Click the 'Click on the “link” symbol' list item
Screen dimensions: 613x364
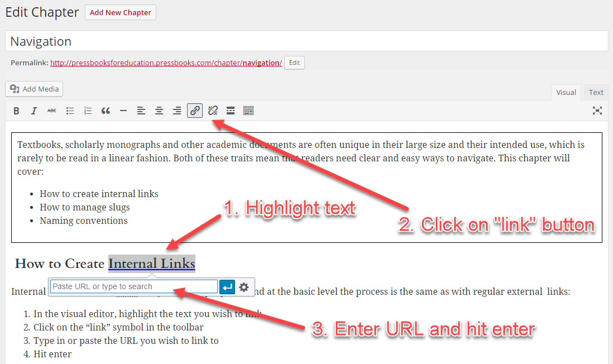pyautogui.click(x=118, y=327)
